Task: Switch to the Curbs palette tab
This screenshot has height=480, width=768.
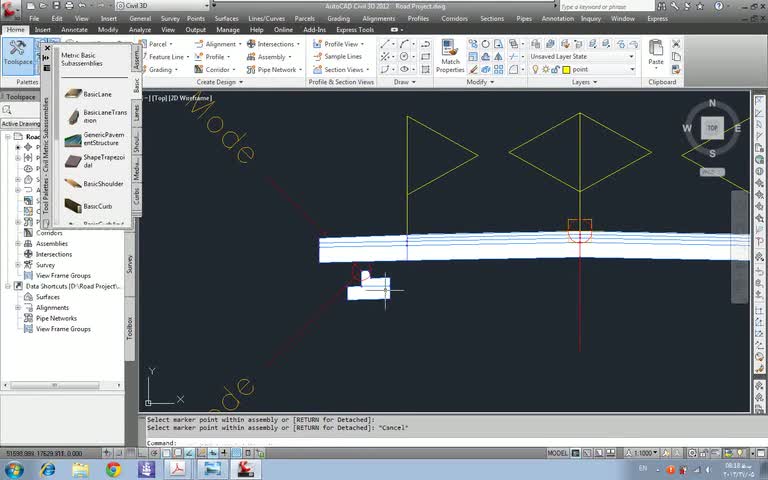Action: (x=136, y=196)
